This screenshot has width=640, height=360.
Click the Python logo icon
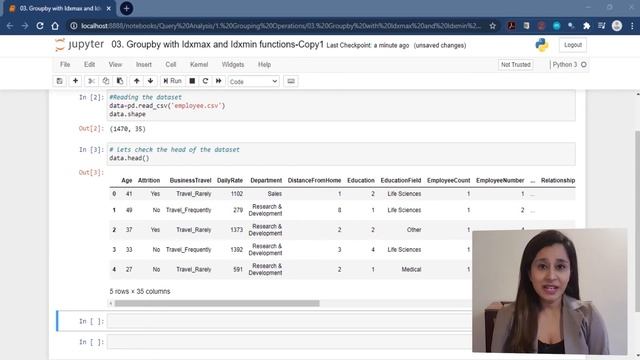tap(542, 45)
